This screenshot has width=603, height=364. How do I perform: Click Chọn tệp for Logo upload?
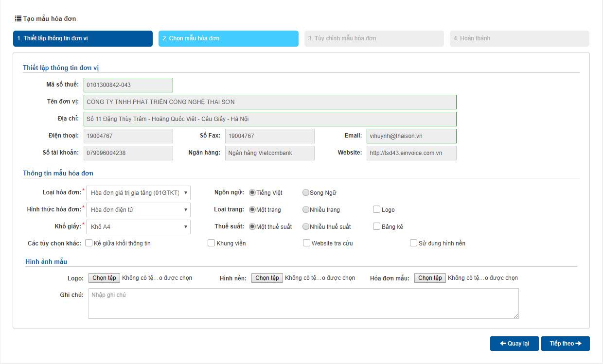pos(104,278)
